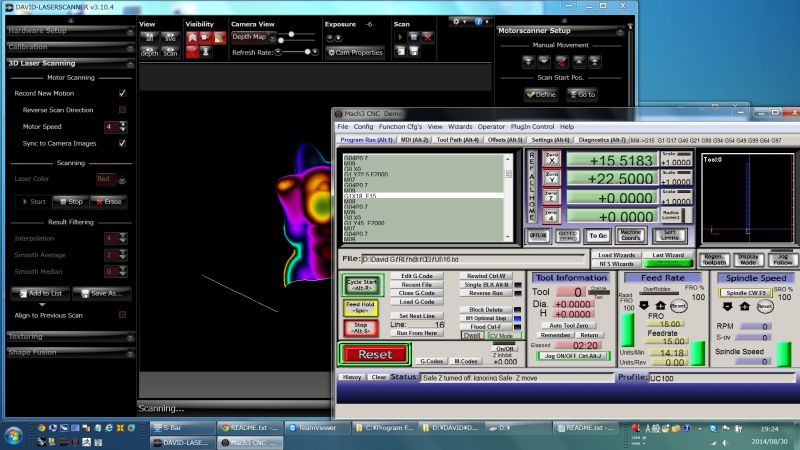Click upper Camera View slider handle

(291, 34)
